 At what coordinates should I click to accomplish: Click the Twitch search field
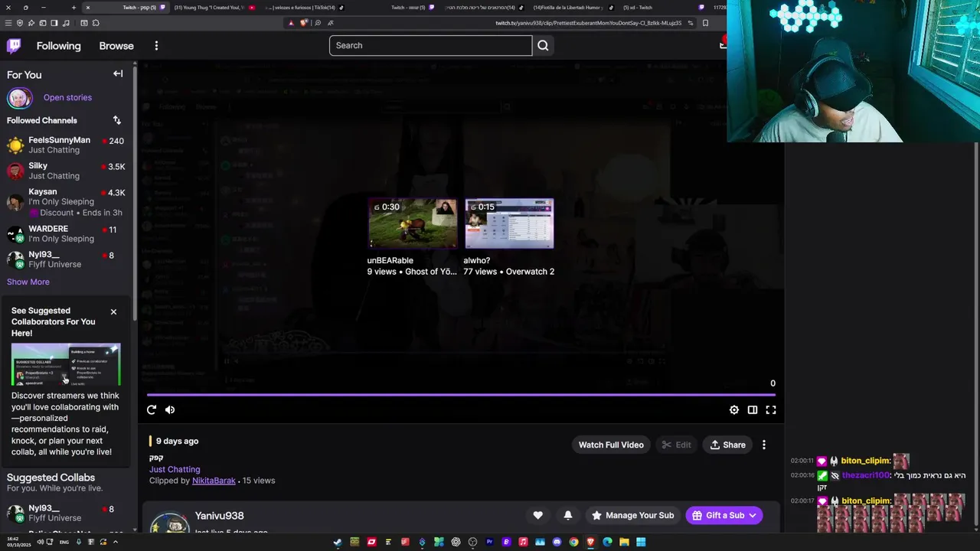[x=430, y=45]
